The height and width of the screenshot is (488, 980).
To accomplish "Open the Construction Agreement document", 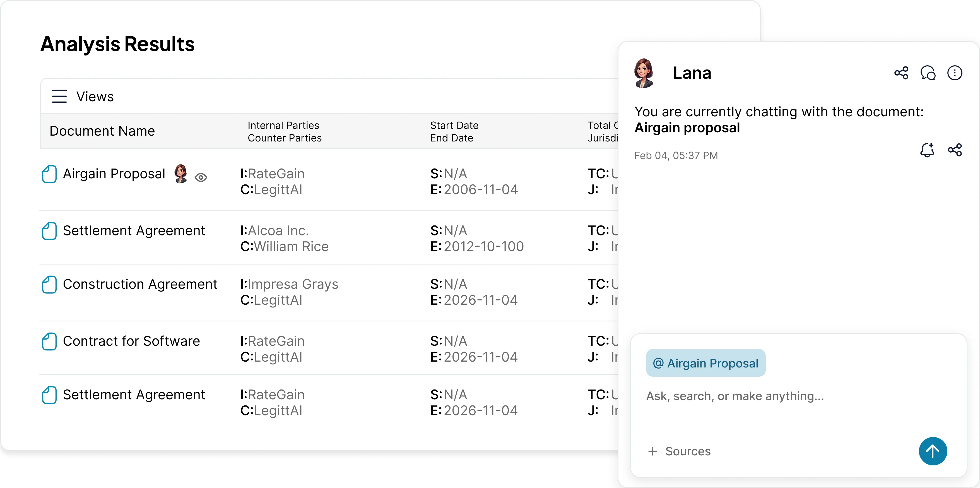I will pyautogui.click(x=139, y=284).
